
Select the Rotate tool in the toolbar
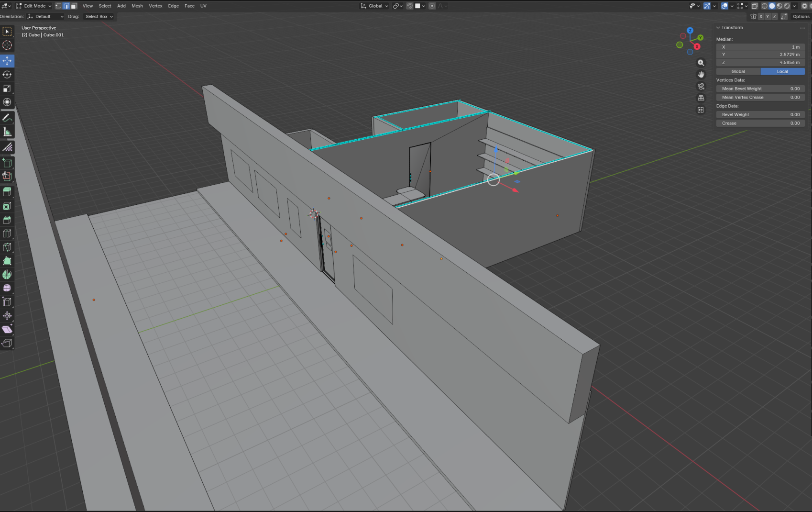7,75
